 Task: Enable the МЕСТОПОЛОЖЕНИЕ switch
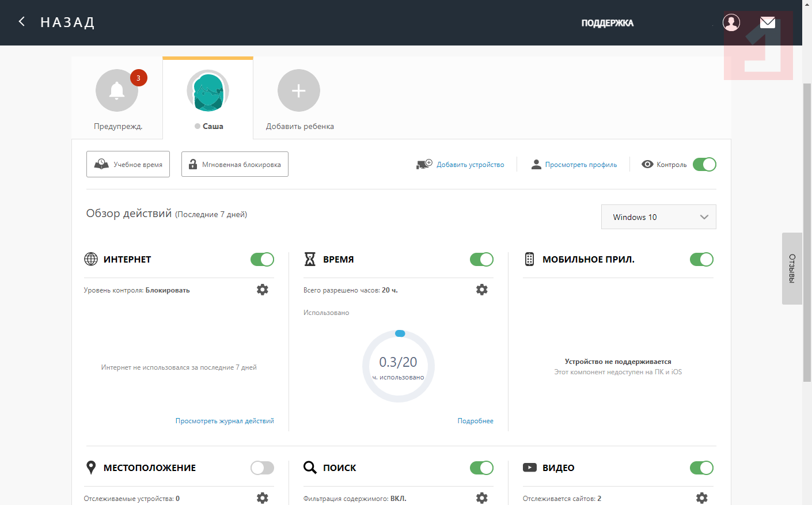(262, 468)
